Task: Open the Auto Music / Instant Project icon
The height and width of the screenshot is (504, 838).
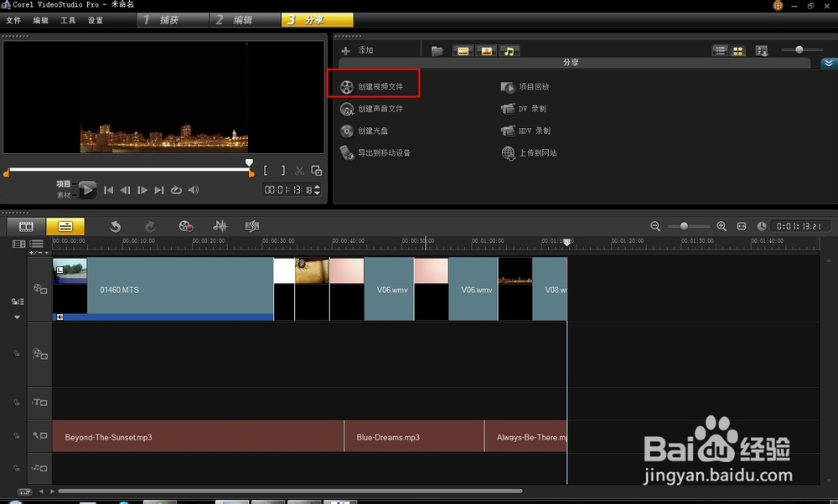Action: (252, 226)
